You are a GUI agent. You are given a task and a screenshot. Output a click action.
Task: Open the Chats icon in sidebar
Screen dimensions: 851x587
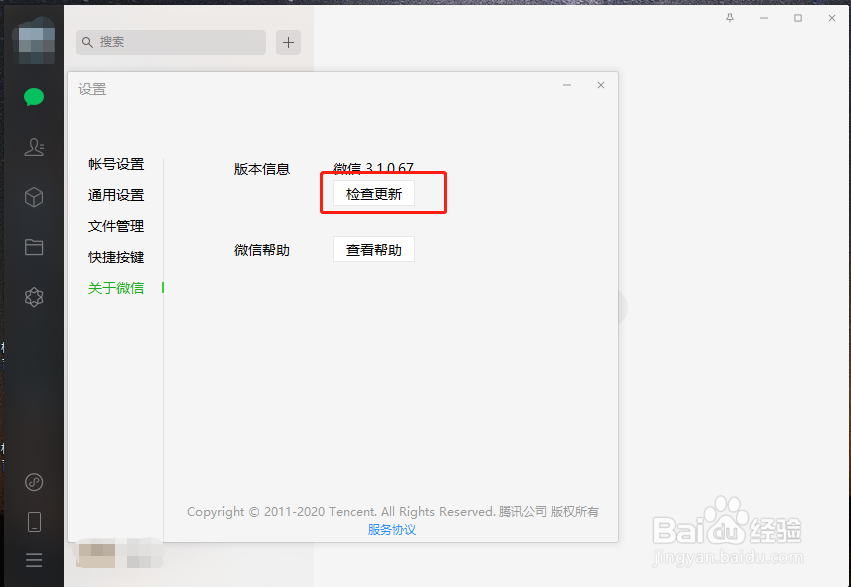pyautogui.click(x=34, y=97)
